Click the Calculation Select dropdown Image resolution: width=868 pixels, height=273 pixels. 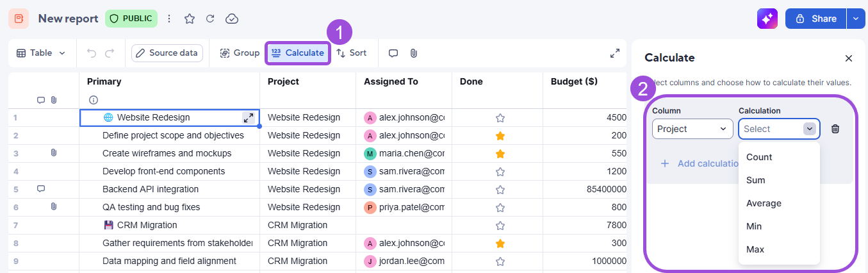(779, 129)
